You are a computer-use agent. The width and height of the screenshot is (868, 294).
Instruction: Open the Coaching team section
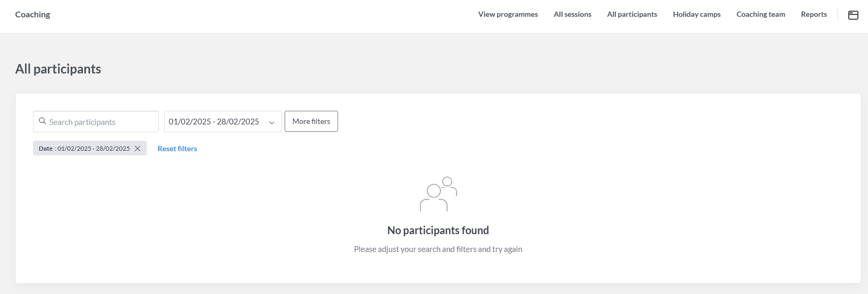click(x=761, y=15)
